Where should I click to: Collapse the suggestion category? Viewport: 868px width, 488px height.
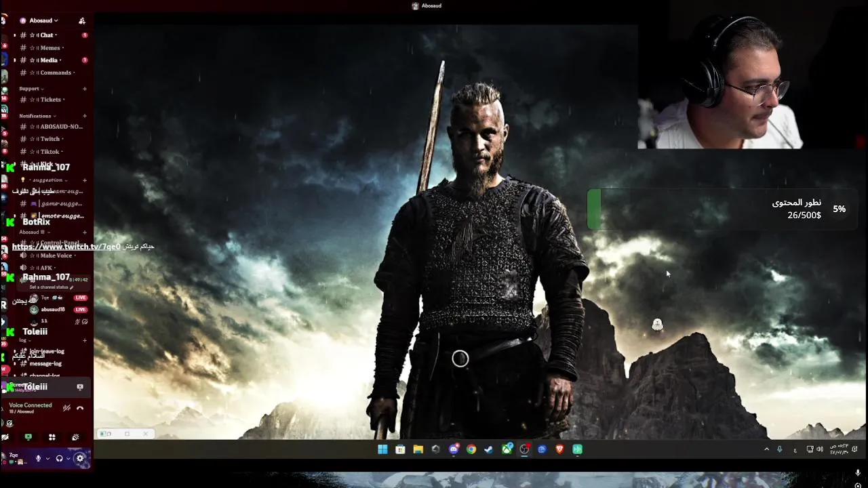(x=44, y=180)
